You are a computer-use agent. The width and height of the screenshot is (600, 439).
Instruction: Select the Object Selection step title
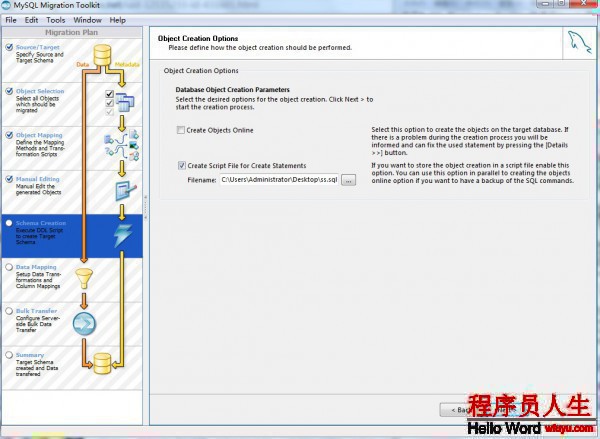(40, 91)
